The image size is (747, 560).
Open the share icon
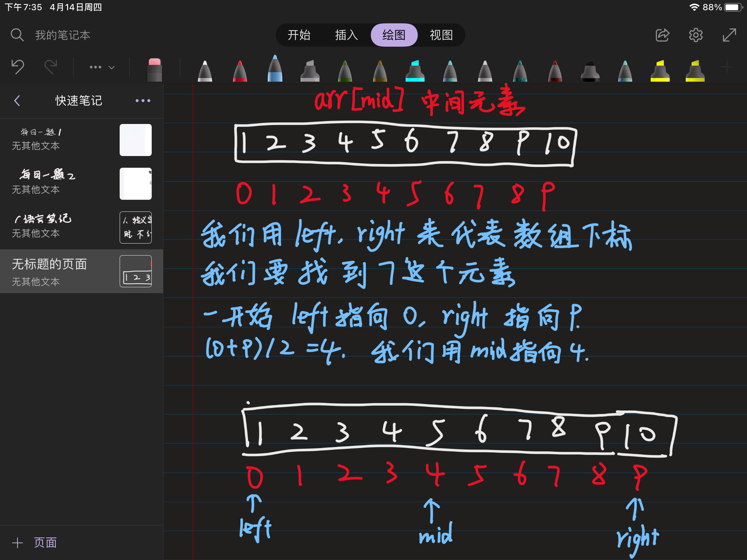[x=662, y=35]
